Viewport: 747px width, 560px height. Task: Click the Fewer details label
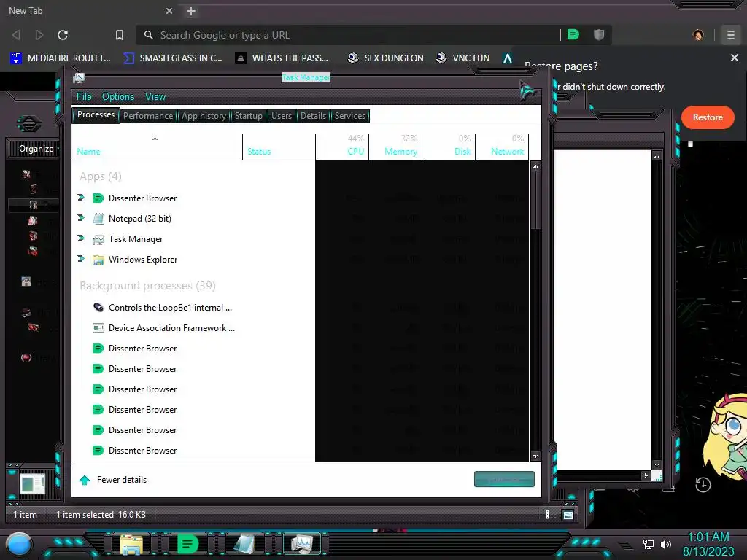[122, 480]
